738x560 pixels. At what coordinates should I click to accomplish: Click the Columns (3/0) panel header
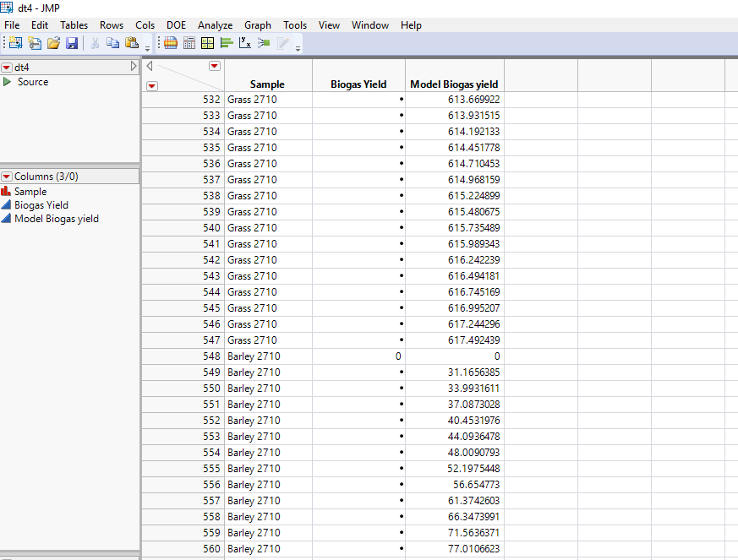tap(69, 177)
